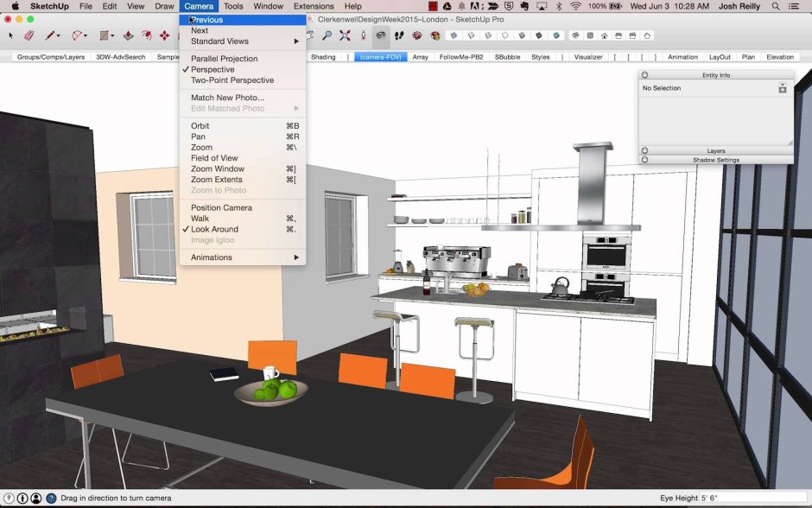This screenshot has width=812, height=508.
Task: Choose Previous from the Camera menu
Action: click(243, 20)
